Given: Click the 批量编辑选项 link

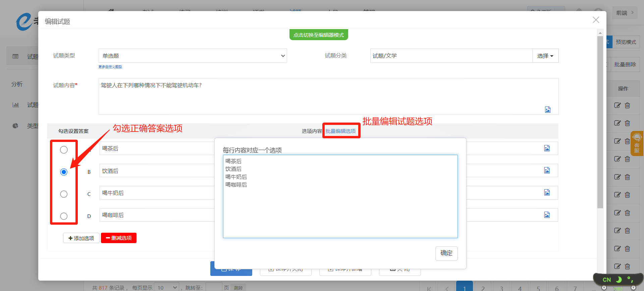Looking at the screenshot, I should [x=340, y=131].
